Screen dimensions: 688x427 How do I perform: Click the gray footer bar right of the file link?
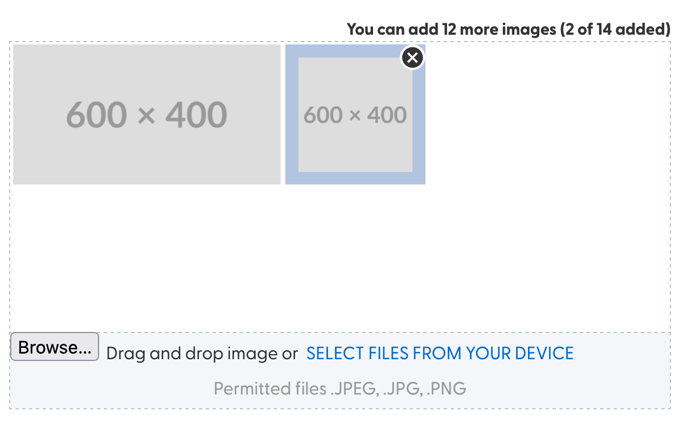click(625, 353)
